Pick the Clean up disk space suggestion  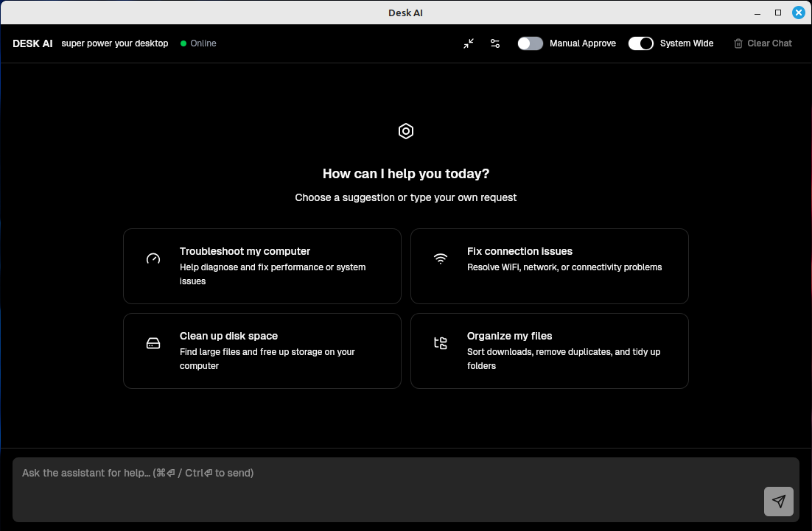pos(262,351)
